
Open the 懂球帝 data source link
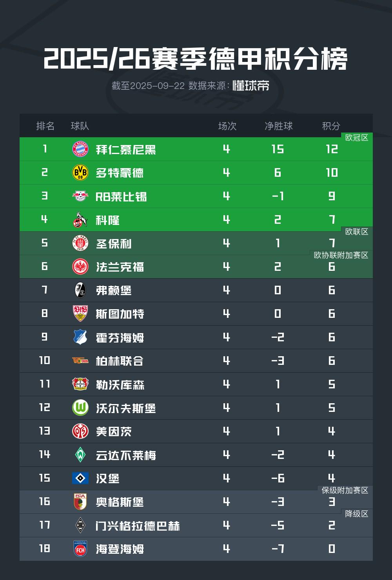[251, 85]
